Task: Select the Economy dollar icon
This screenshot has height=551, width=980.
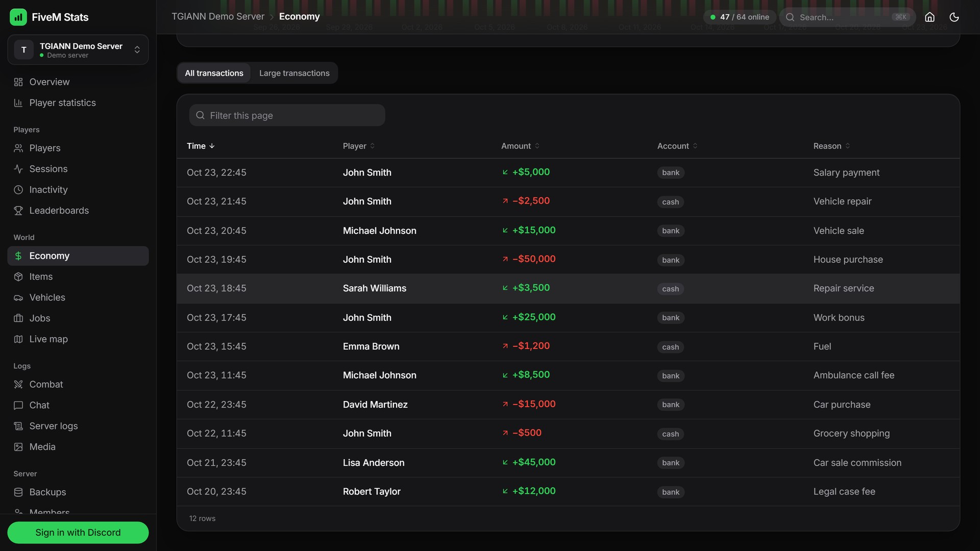Action: click(18, 256)
